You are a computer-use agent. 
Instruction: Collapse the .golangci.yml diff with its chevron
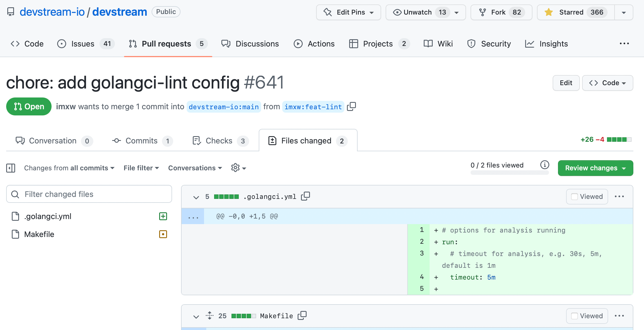click(196, 197)
